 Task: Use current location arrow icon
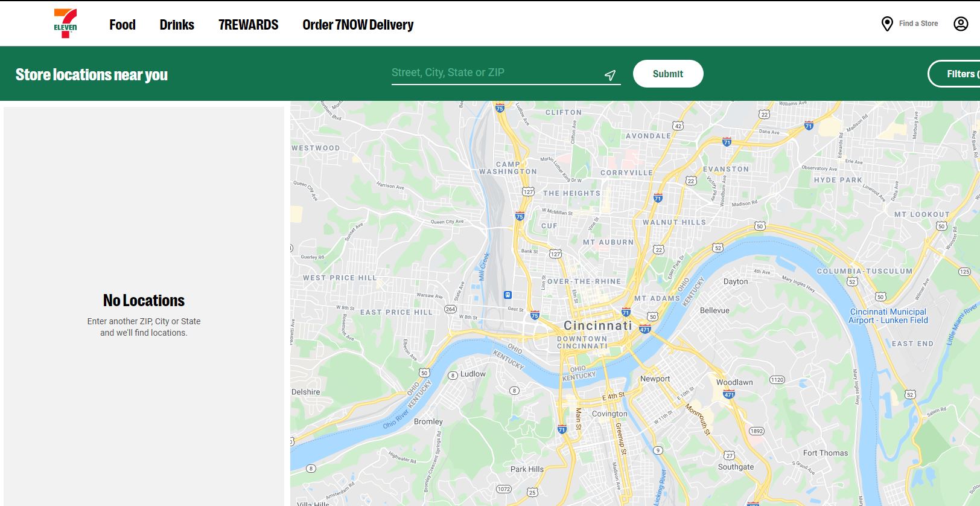(x=610, y=75)
